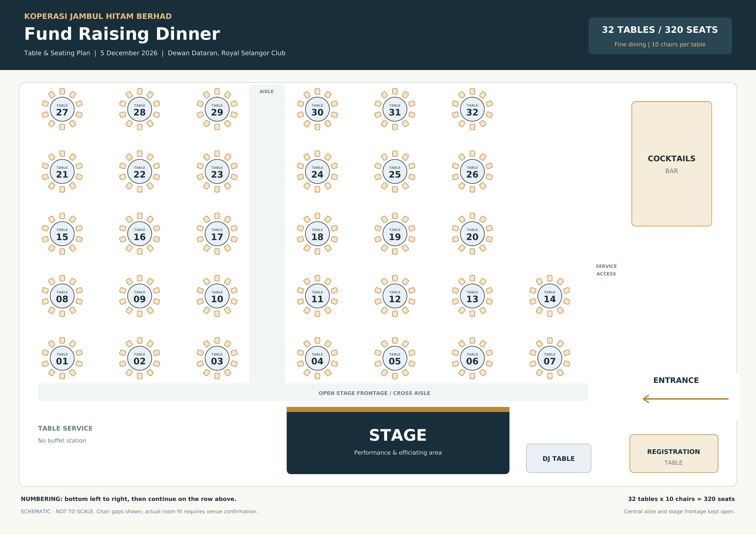The height and width of the screenshot is (535, 756).
Task: Select Table 14 beside Service Access
Action: [550, 296]
